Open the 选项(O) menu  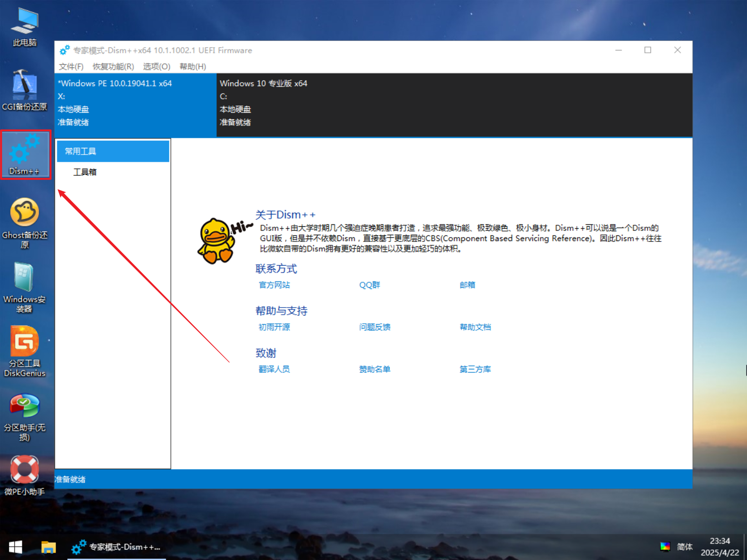pos(157,67)
